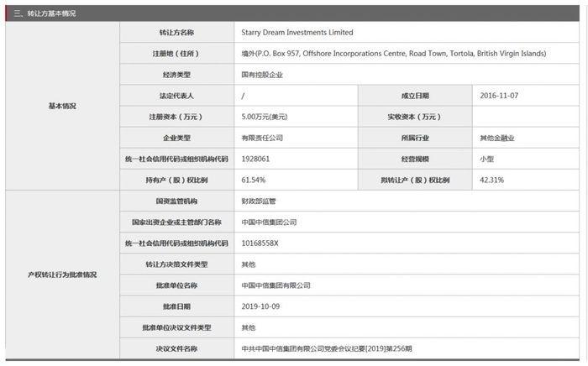Viewport: 588px width, 366px height.
Task: Select the code 10168558X
Action: click(260, 243)
